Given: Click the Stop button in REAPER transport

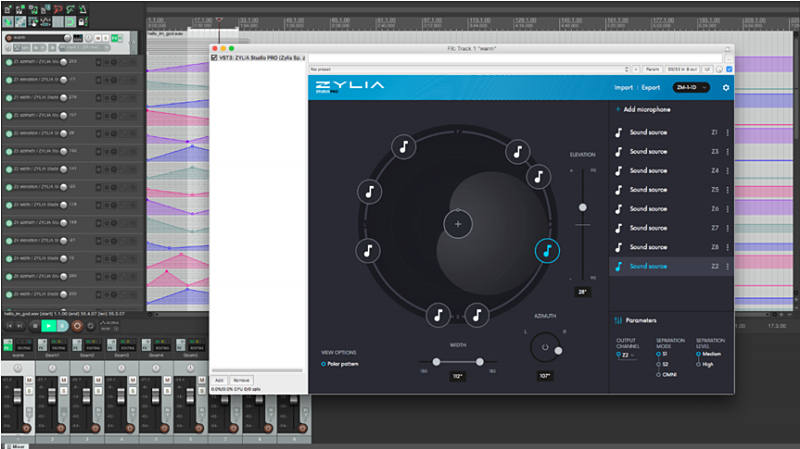Looking at the screenshot, I should tap(35, 326).
